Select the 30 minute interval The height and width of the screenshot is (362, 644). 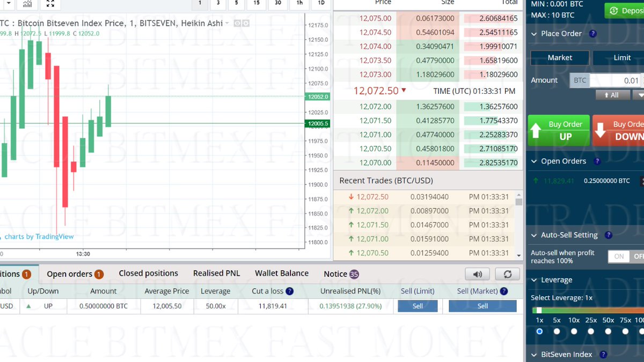[278, 3]
